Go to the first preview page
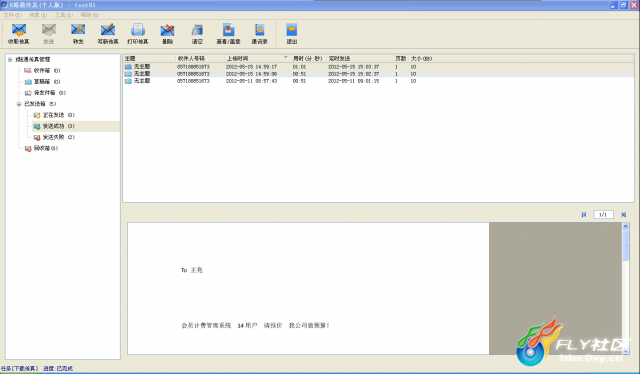Image resolution: width=640 pixels, height=374 pixels. coord(584,214)
